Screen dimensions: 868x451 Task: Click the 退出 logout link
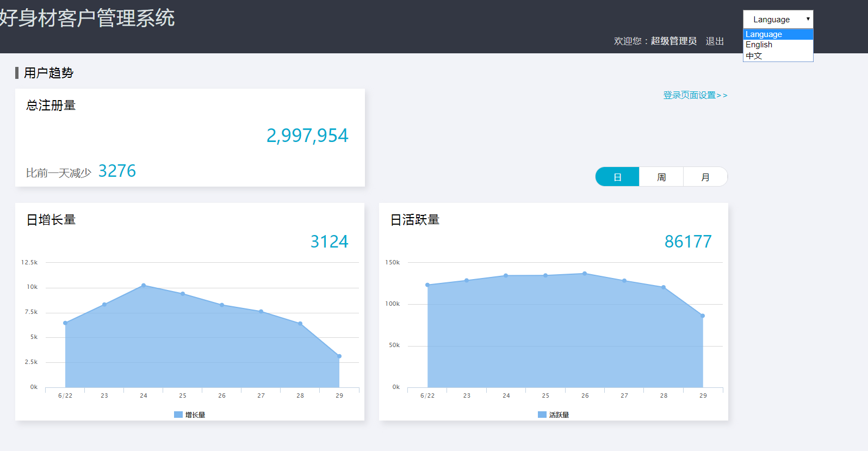715,41
